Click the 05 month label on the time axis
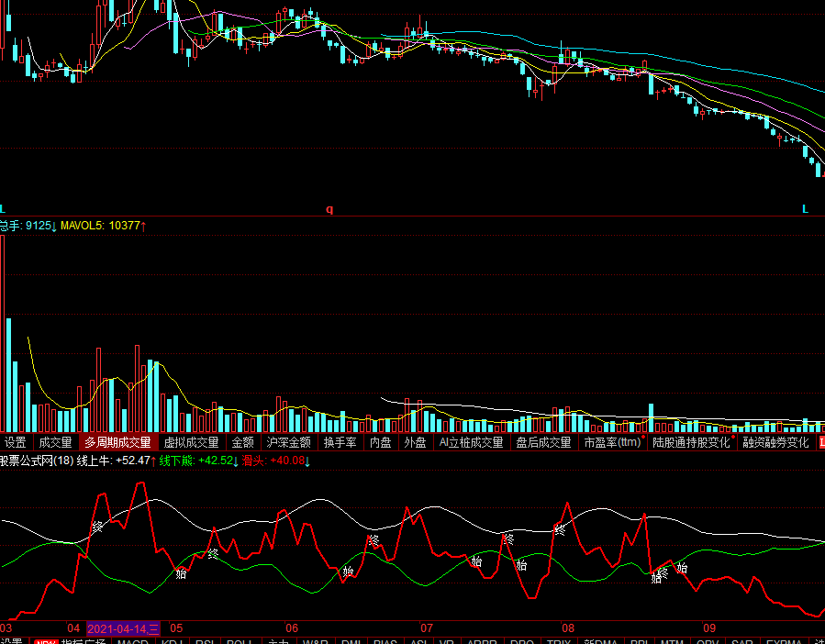 click(176, 628)
